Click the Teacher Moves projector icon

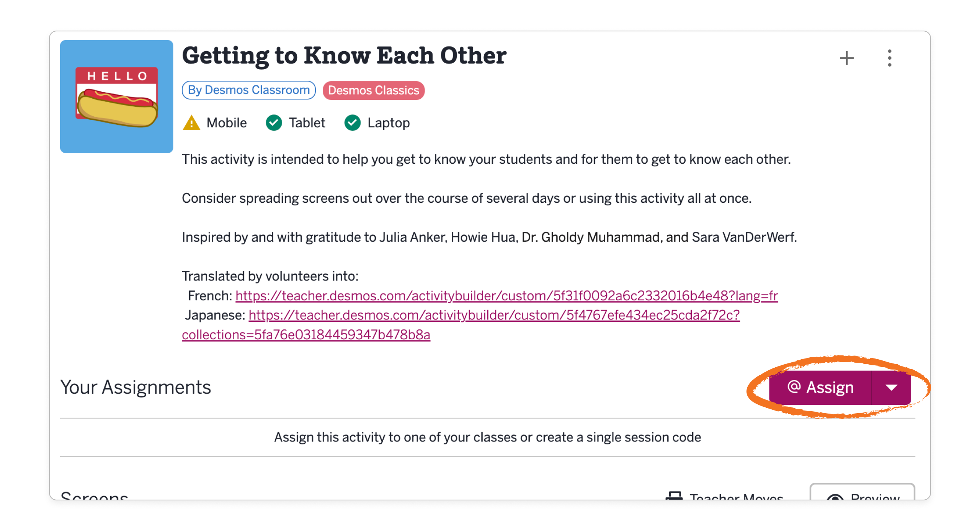pos(675,495)
